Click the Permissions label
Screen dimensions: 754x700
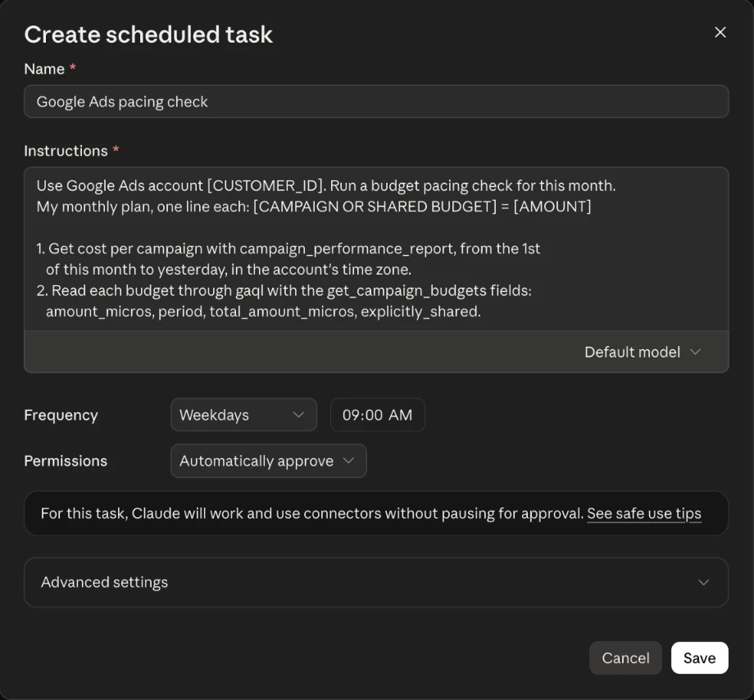(66, 461)
